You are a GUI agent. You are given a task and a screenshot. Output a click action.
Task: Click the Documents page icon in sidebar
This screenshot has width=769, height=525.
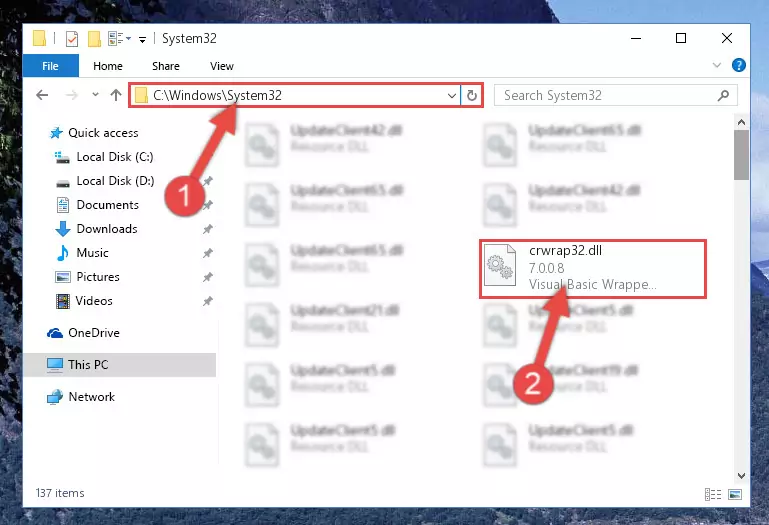[63, 205]
